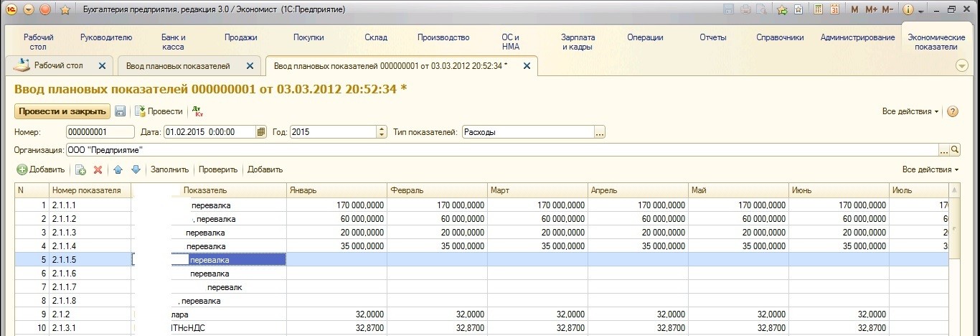The image size is (980, 336).
Task: Click the forward navigation circle in title bar
Action: click(x=45, y=10)
